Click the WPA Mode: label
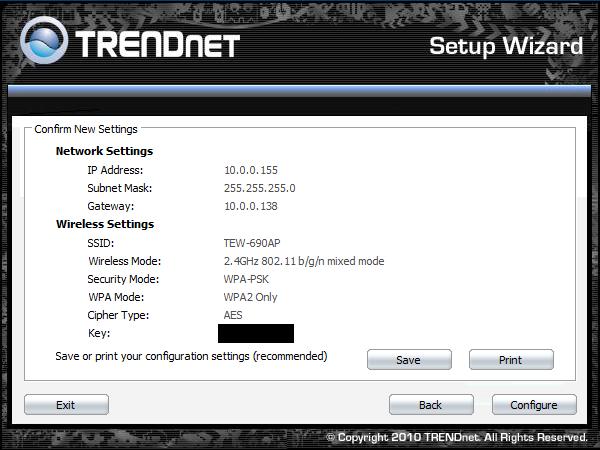 [116, 297]
